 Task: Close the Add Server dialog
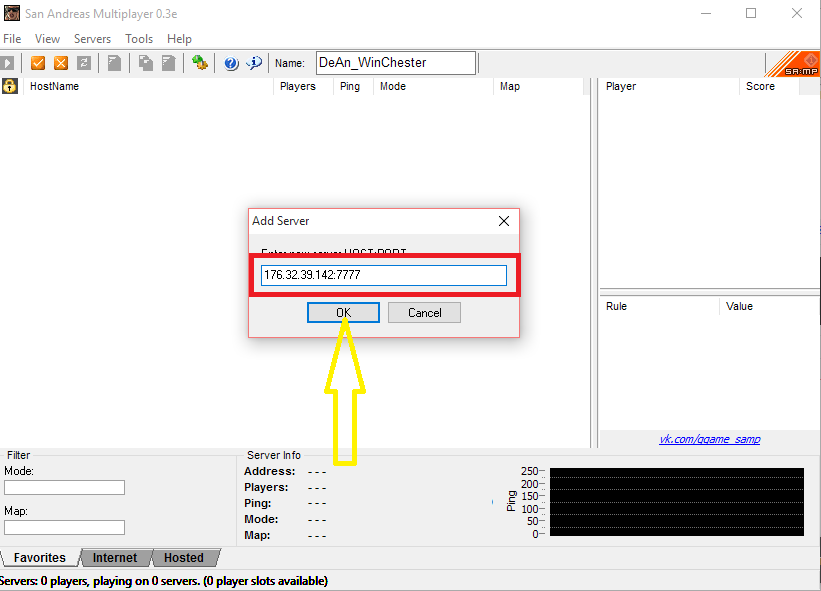click(x=504, y=221)
